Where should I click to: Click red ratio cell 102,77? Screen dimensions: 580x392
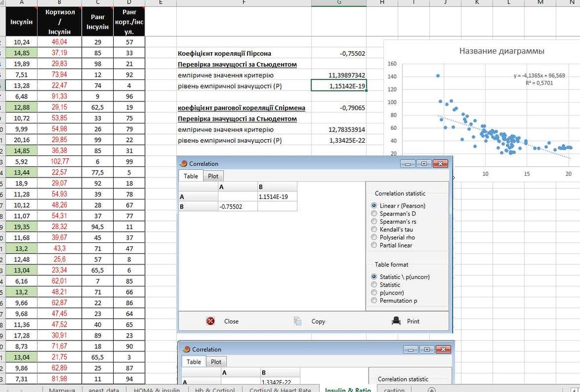[60, 162]
